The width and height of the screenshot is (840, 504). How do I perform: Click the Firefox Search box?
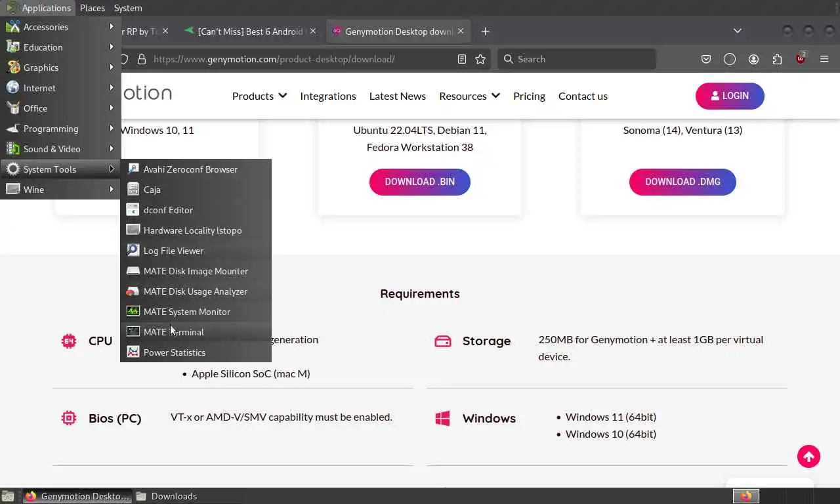pos(577,59)
